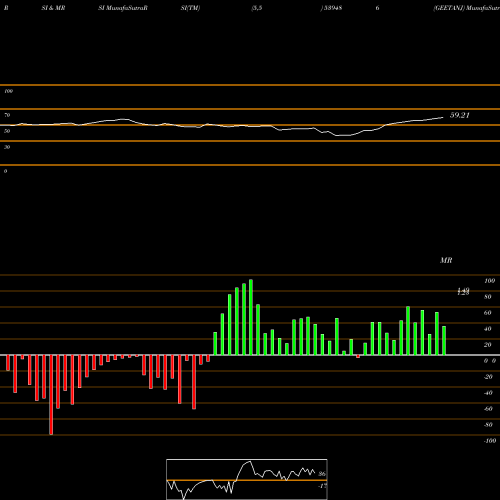Click the ')53948' header text

click(x=331, y=8)
